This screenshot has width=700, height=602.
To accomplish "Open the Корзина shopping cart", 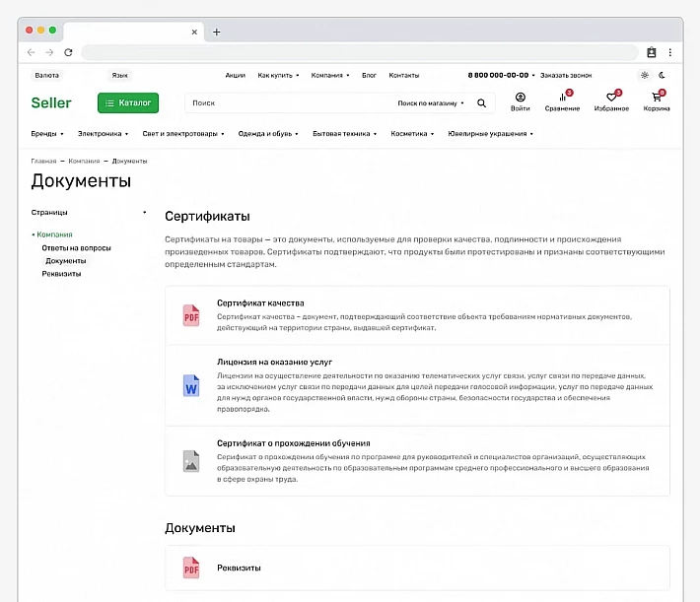I will click(657, 98).
